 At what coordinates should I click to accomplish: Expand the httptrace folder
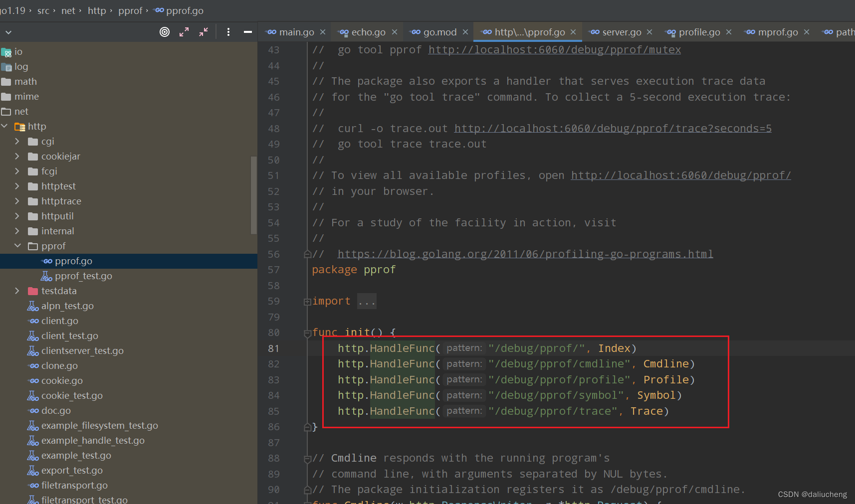point(17,201)
